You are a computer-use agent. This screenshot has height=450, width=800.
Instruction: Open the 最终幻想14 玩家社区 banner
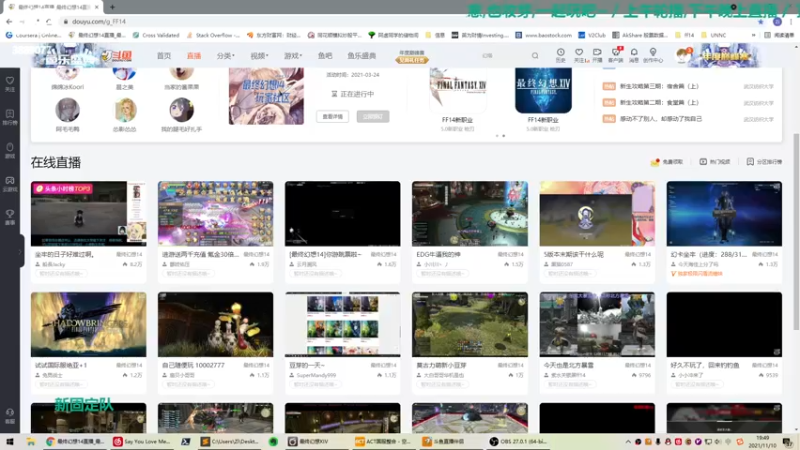point(266,96)
